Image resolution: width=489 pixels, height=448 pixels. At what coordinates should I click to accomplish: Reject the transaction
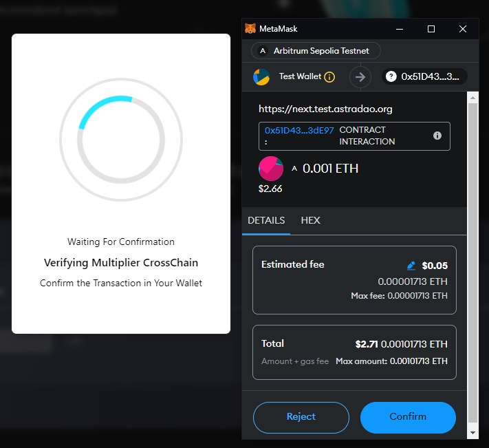301,418
